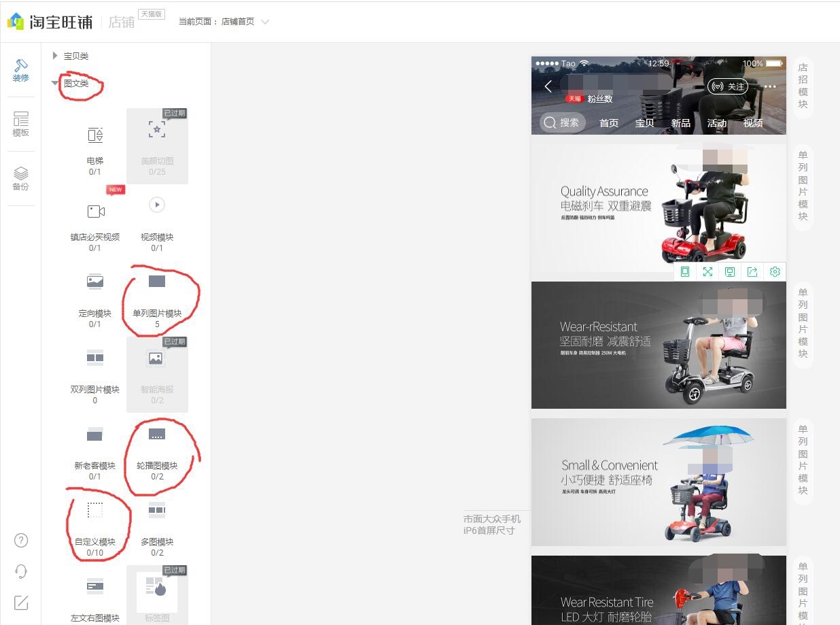Switch to the 宝贝 tab in preview
This screenshot has height=625, width=840.
point(645,123)
